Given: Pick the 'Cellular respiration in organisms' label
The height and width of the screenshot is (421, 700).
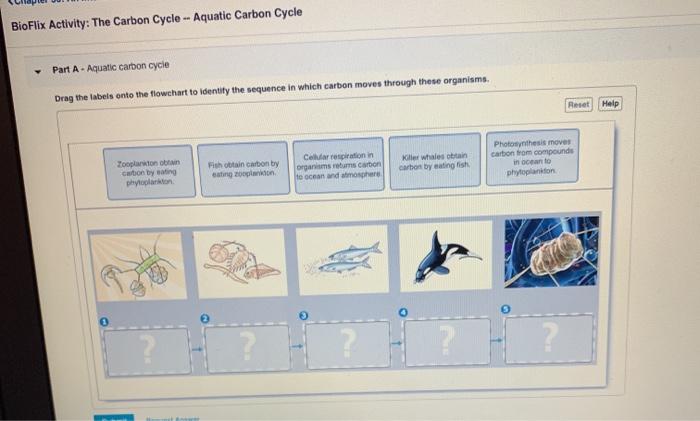Looking at the screenshot, I should (339, 165).
